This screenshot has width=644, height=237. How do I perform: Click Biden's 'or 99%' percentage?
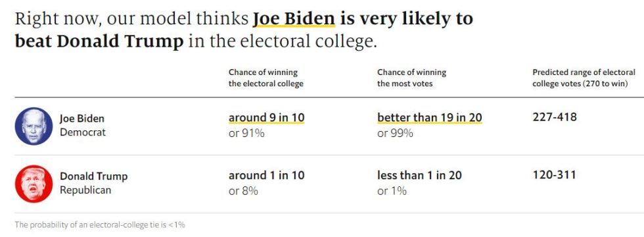point(395,133)
